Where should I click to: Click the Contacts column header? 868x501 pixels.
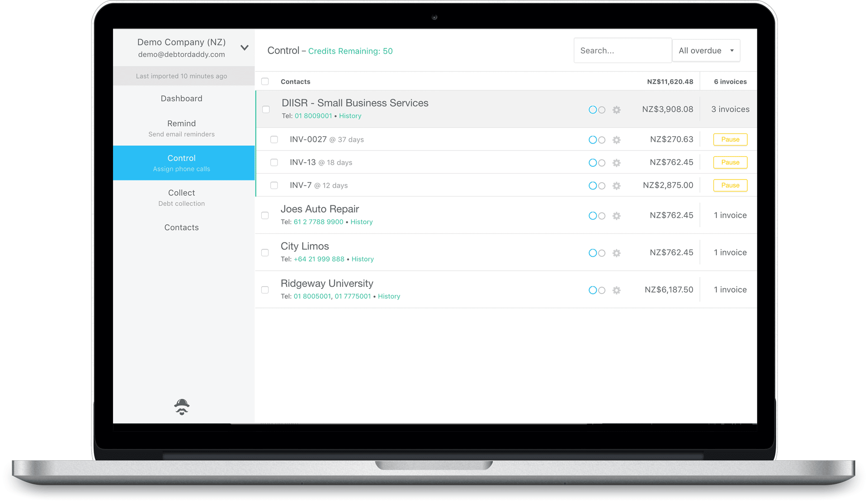point(295,82)
